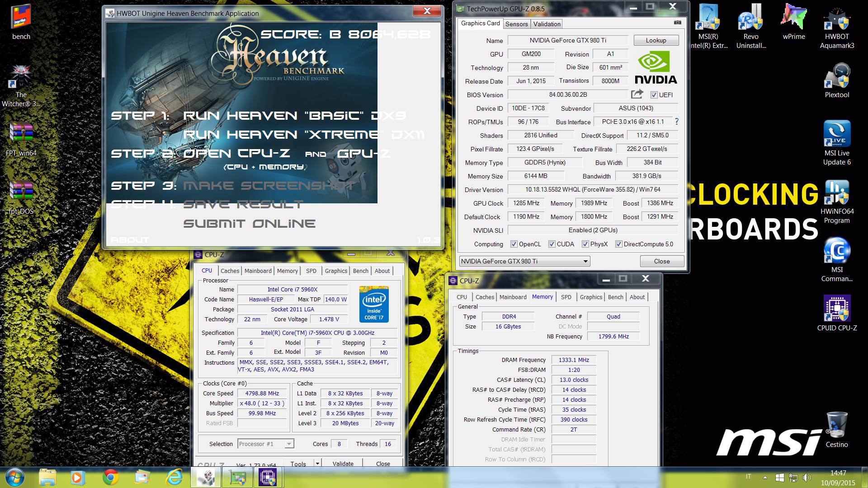
Task: Click the DRAM Frequency value field
Action: click(574, 360)
